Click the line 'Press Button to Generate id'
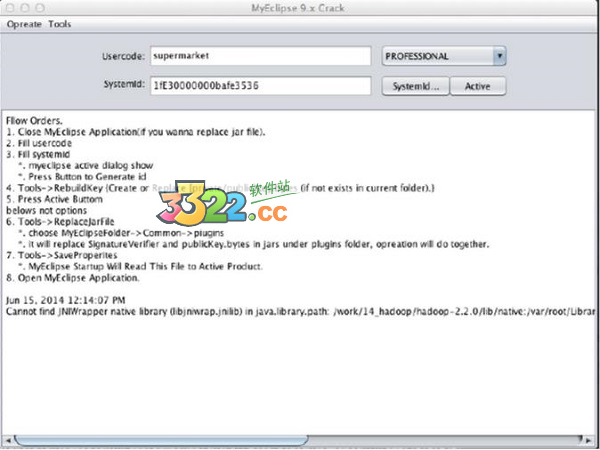 pyautogui.click(x=82, y=177)
